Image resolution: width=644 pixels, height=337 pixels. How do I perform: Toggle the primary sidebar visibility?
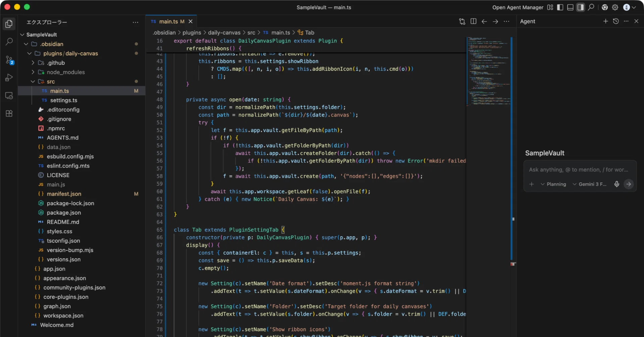click(560, 7)
